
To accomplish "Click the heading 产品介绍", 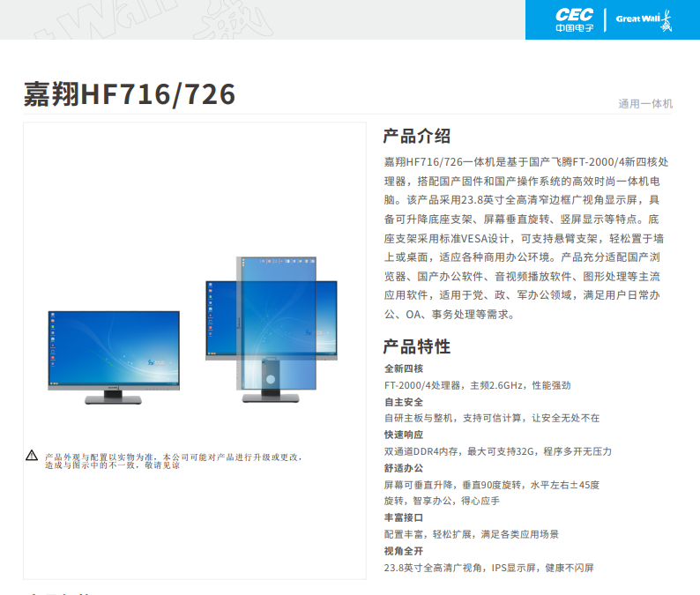I will click(417, 136).
